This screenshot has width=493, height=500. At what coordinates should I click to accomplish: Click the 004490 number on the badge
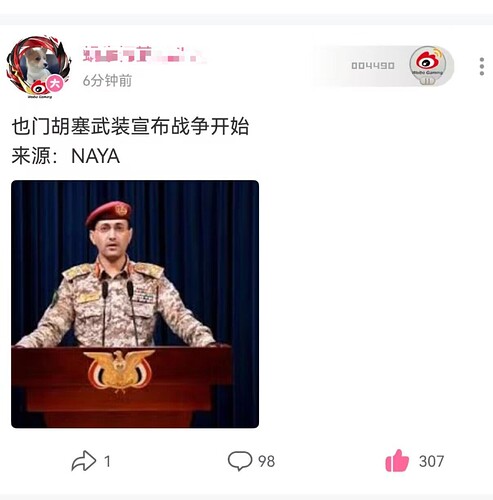point(373,66)
